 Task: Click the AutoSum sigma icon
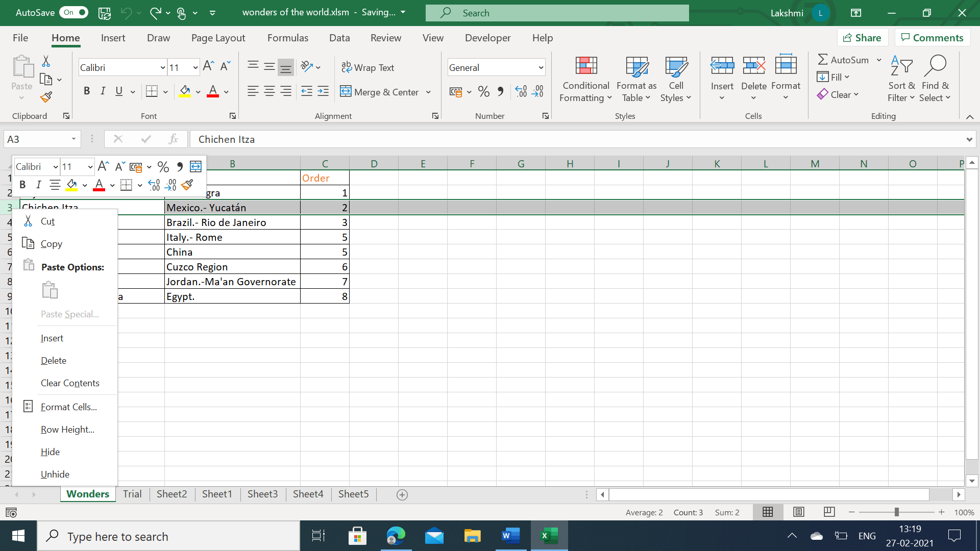tap(822, 60)
